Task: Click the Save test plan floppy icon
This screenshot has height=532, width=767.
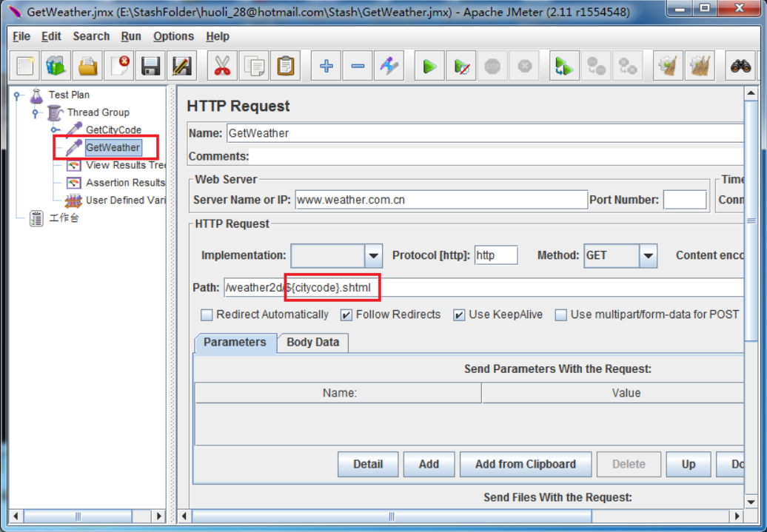Action: click(151, 67)
